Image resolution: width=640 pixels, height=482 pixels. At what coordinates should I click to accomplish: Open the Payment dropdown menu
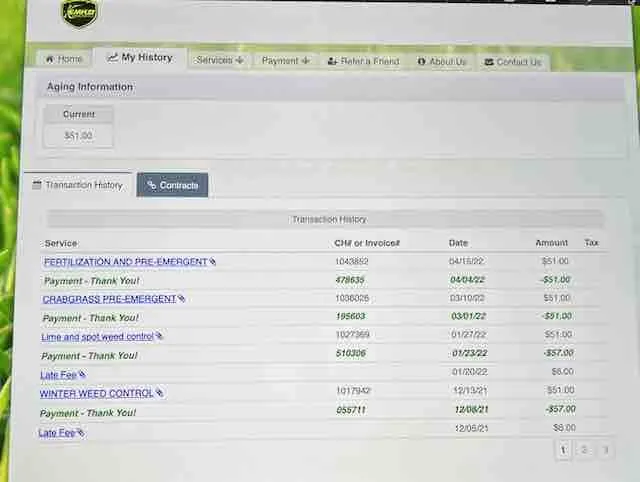pos(285,61)
